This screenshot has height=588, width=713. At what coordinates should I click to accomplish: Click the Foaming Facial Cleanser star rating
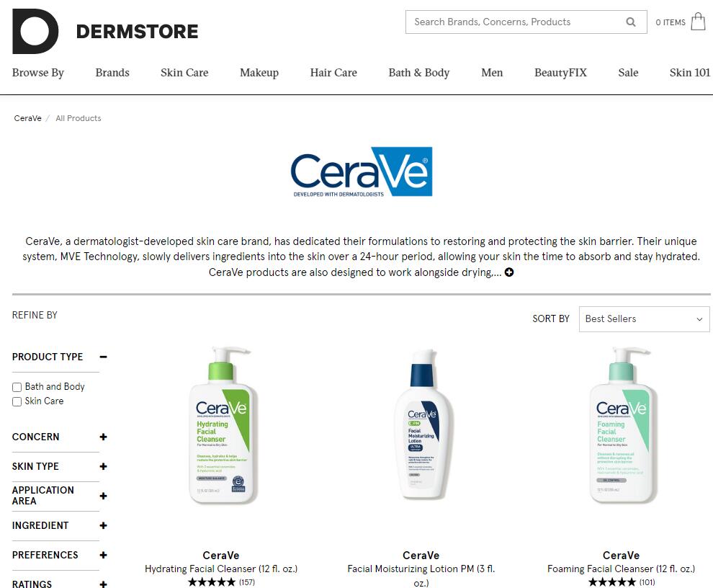click(611, 582)
